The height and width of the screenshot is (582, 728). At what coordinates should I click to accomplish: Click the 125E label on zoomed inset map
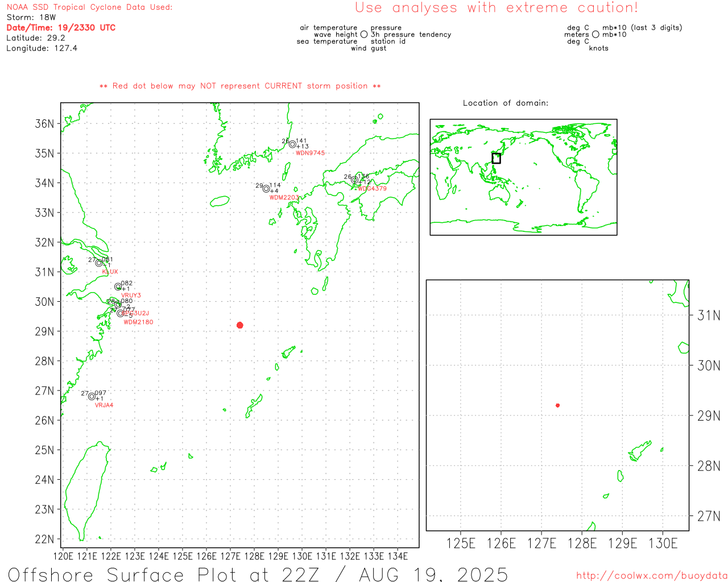coord(461,544)
